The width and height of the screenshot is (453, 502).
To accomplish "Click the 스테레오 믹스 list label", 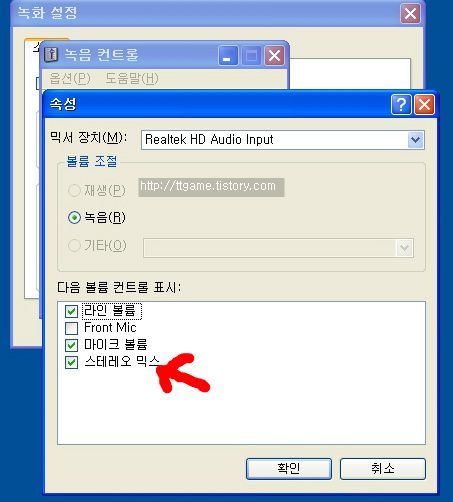I will pyautogui.click(x=122, y=361).
